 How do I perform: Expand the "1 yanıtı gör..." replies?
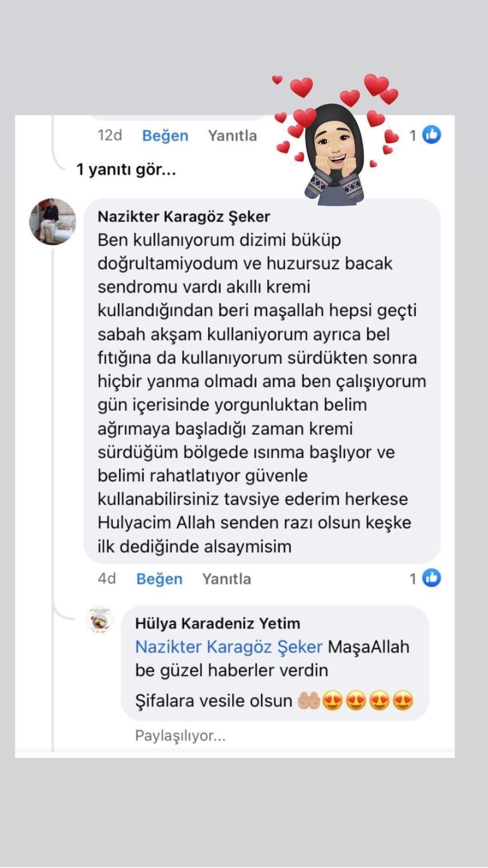(x=126, y=169)
